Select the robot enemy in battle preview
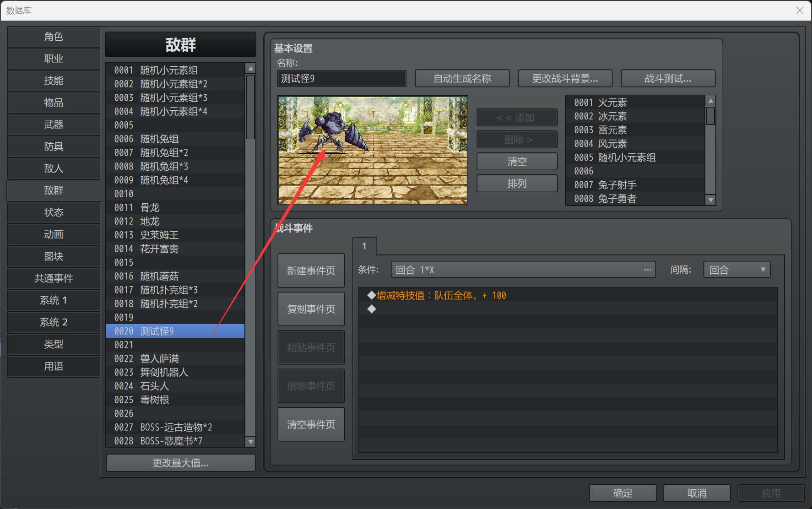This screenshot has width=812, height=509. point(334,131)
